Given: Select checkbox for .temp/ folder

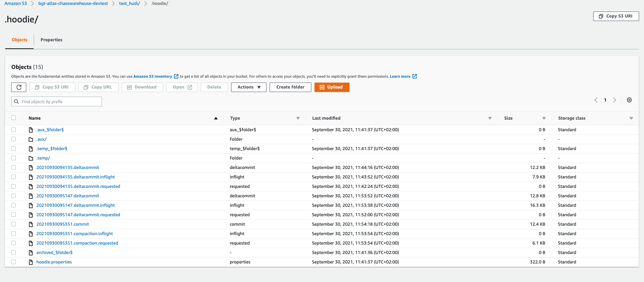Looking at the screenshot, I should [x=14, y=158].
